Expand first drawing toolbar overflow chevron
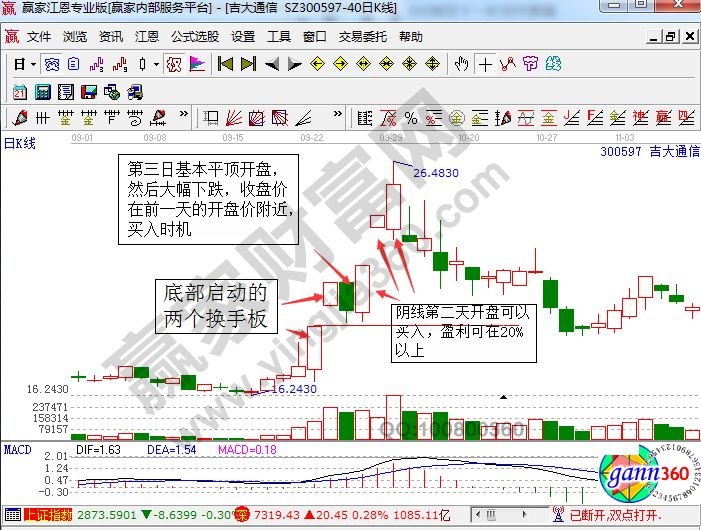The width and height of the screenshot is (701, 530). (184, 114)
